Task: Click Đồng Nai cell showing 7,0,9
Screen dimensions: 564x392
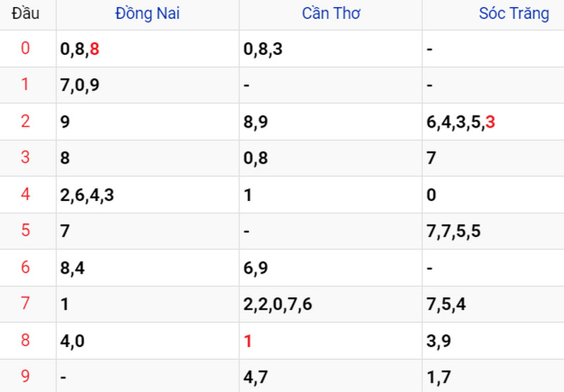Action: pyautogui.click(x=80, y=85)
